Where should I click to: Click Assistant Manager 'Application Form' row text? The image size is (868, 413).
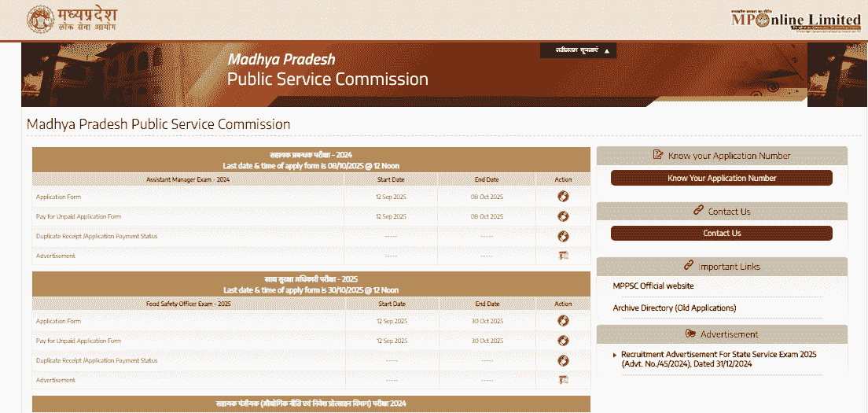coord(58,197)
